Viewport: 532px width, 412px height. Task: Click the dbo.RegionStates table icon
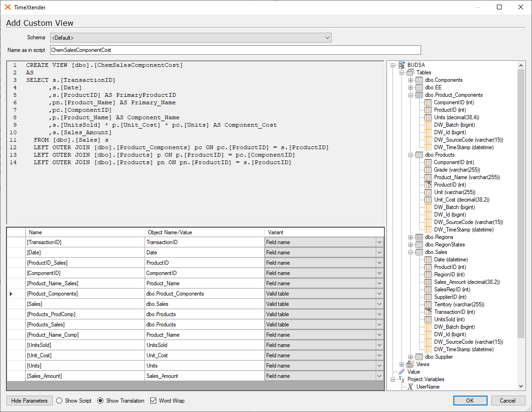pyautogui.click(x=419, y=245)
